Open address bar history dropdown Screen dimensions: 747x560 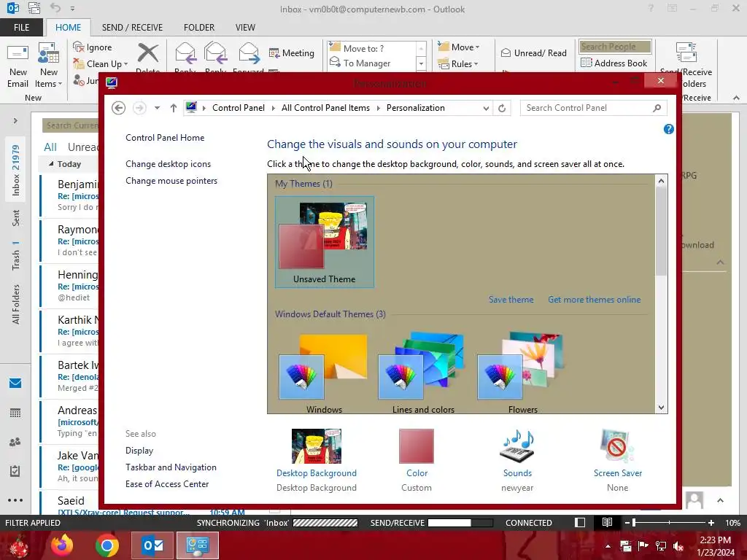(x=486, y=108)
